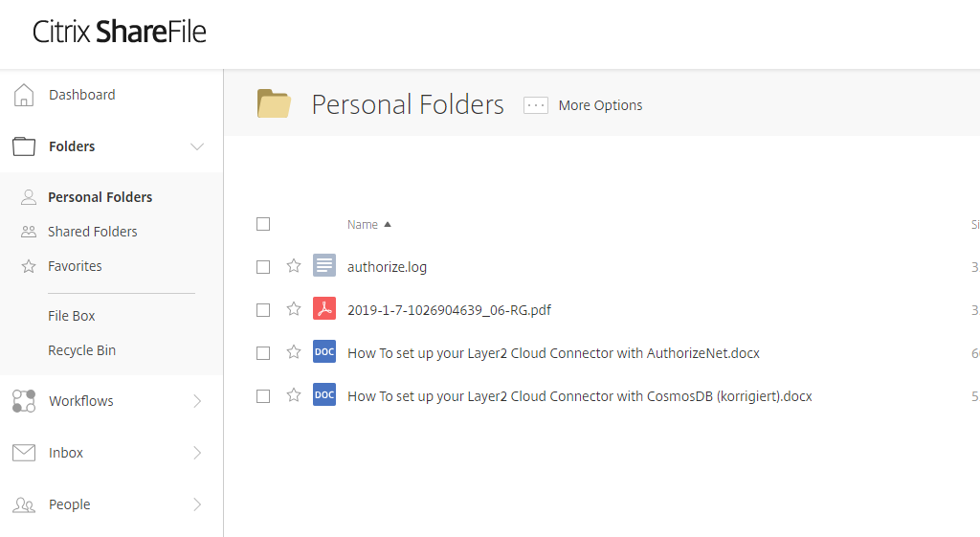Star the CosmosDB (korrigiert).docx document
The image size is (980, 537).
[294, 395]
